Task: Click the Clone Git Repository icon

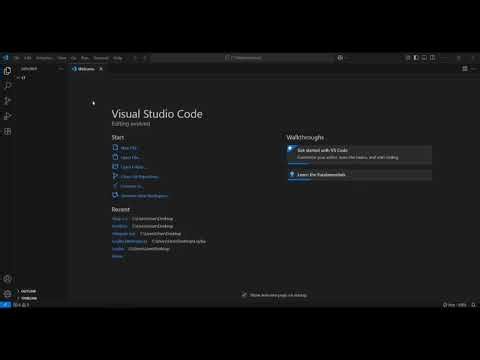Action: point(115,176)
